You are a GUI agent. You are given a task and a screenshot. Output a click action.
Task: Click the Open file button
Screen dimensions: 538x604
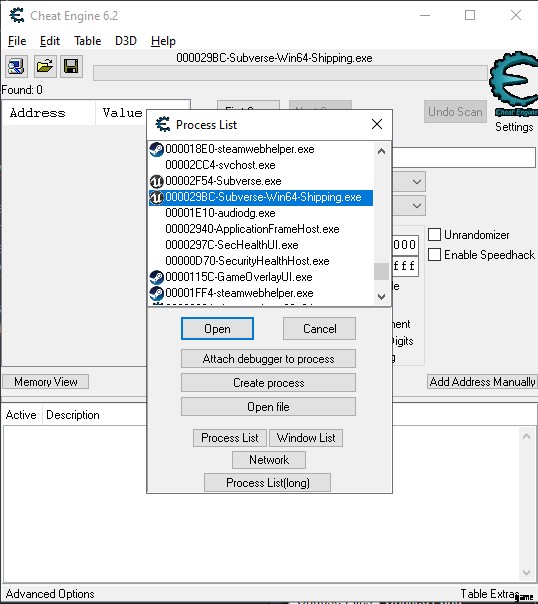coord(268,406)
